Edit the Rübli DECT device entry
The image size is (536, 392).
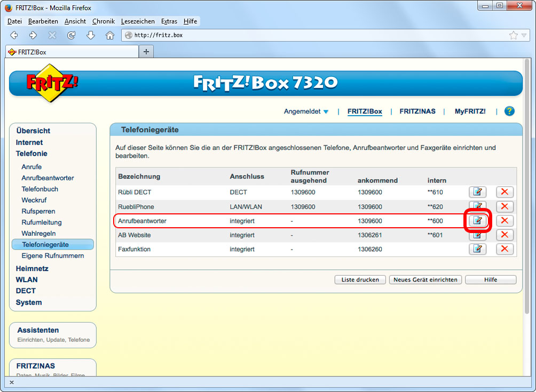pos(478,192)
